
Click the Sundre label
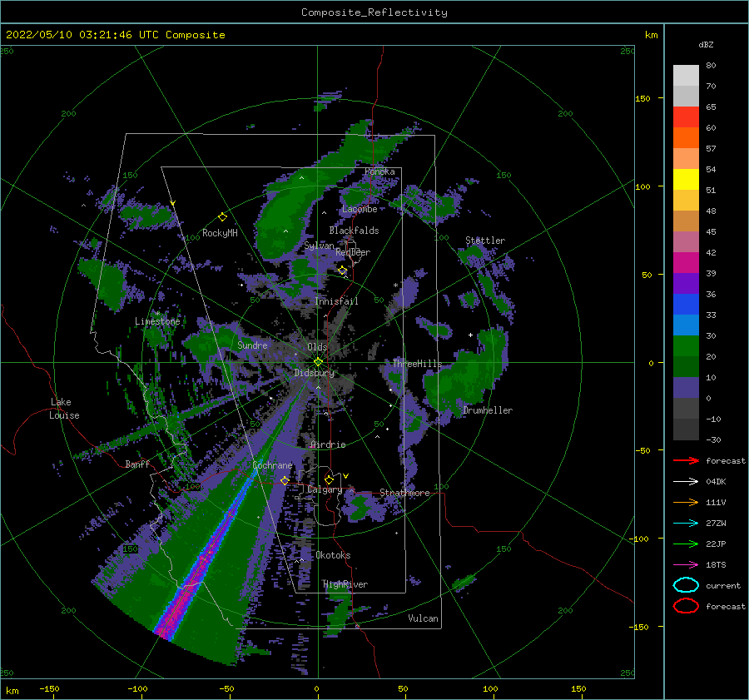point(252,345)
